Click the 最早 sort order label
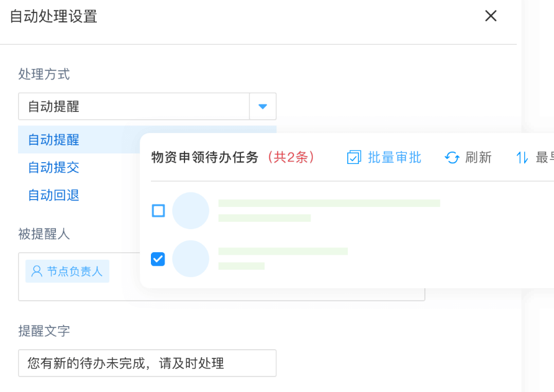The width and height of the screenshot is (554, 392). 544,158
